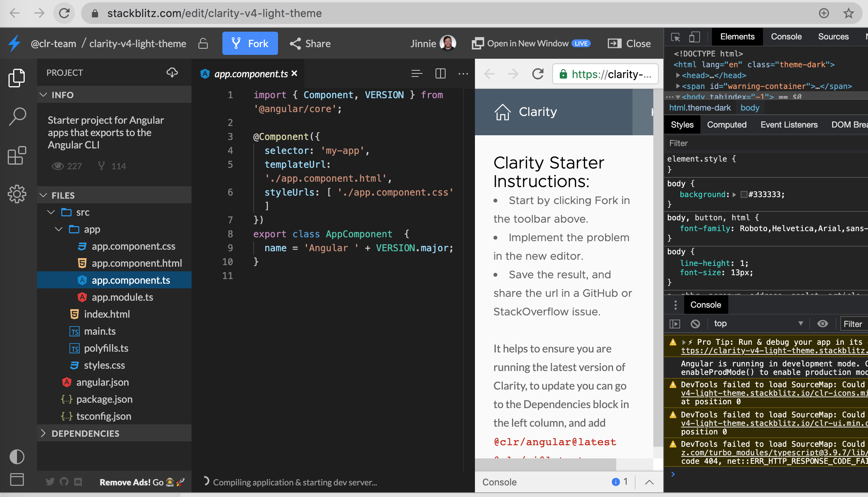Viewport: 868px width, 497px height.
Task: Open styles.css in file tree
Action: click(104, 365)
